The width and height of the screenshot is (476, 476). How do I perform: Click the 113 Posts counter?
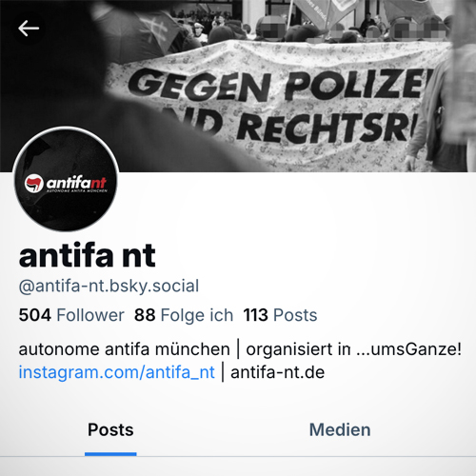pos(280,315)
